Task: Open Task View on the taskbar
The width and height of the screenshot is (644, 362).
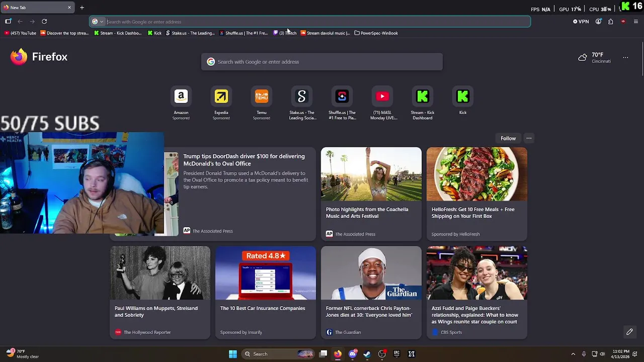Action: (x=324, y=354)
